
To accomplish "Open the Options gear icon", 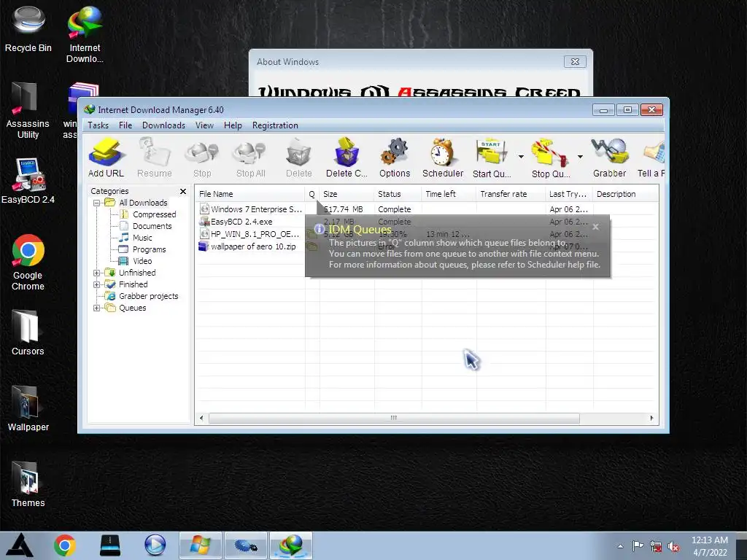I will [395, 158].
